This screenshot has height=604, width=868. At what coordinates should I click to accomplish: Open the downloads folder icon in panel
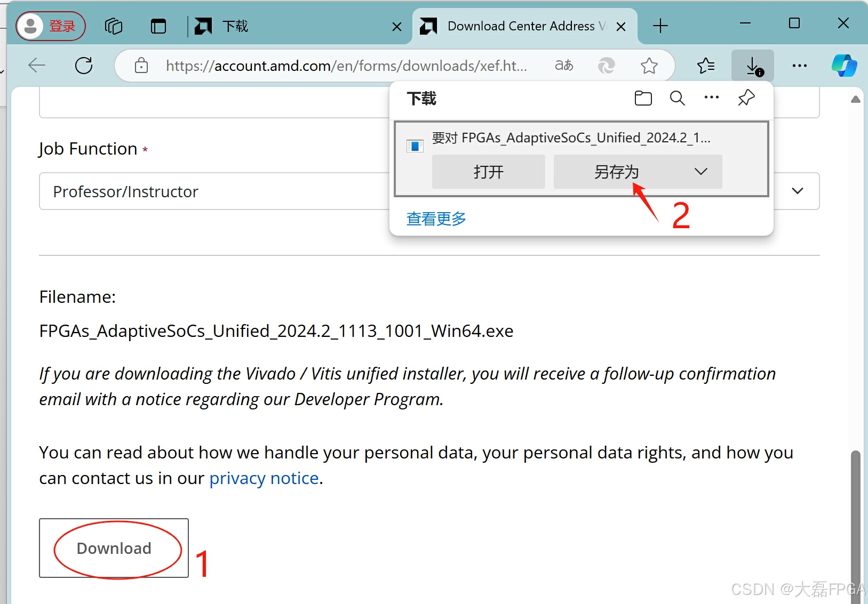point(643,98)
